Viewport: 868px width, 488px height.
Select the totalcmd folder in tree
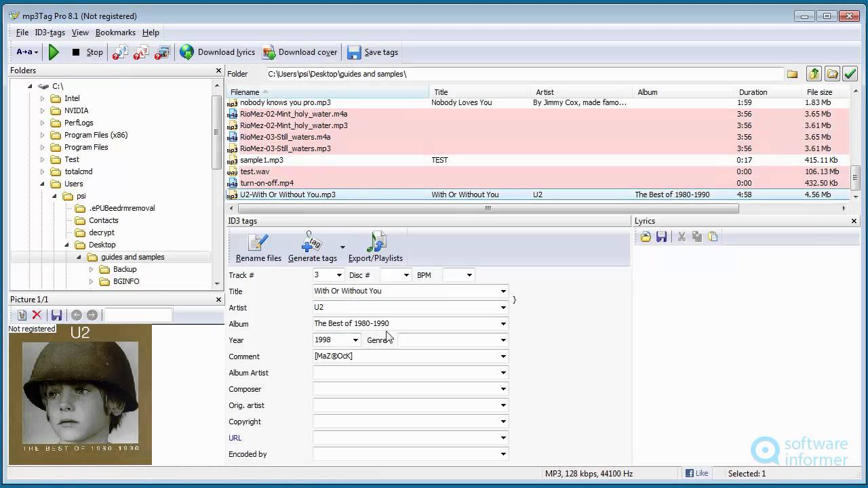[78, 171]
